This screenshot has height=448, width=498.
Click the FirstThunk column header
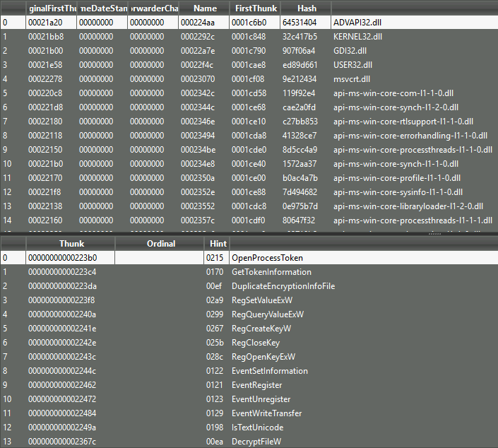coord(254,8)
